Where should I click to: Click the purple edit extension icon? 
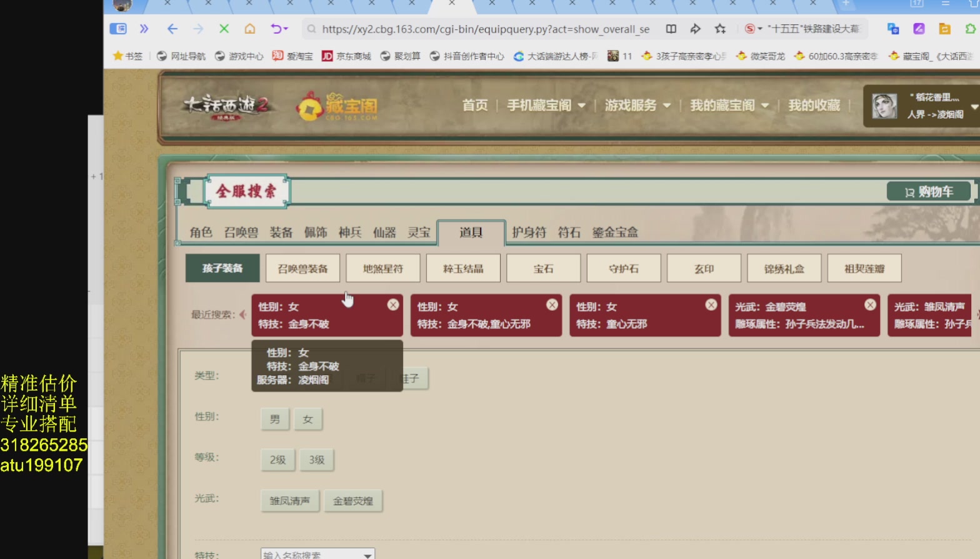[919, 29]
